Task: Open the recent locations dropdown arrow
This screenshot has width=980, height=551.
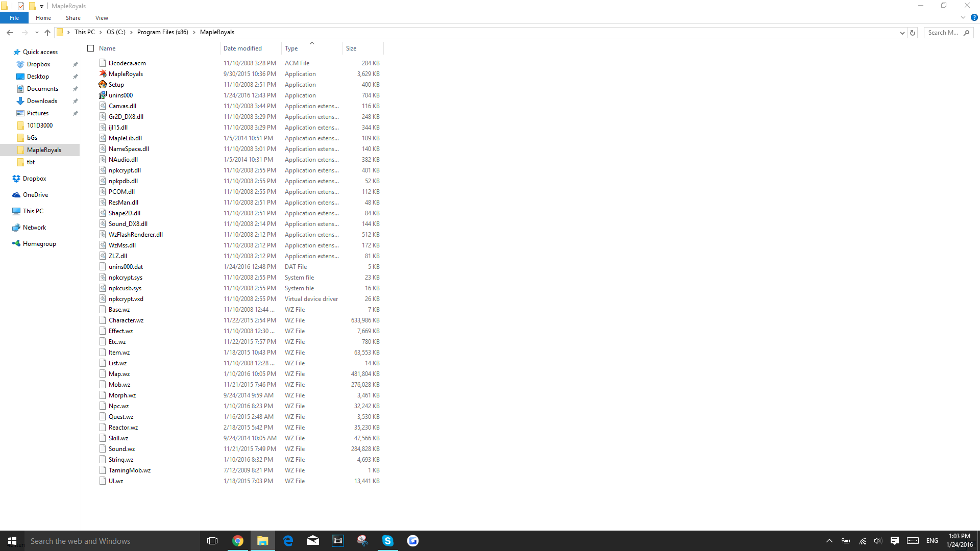Action: pos(37,33)
